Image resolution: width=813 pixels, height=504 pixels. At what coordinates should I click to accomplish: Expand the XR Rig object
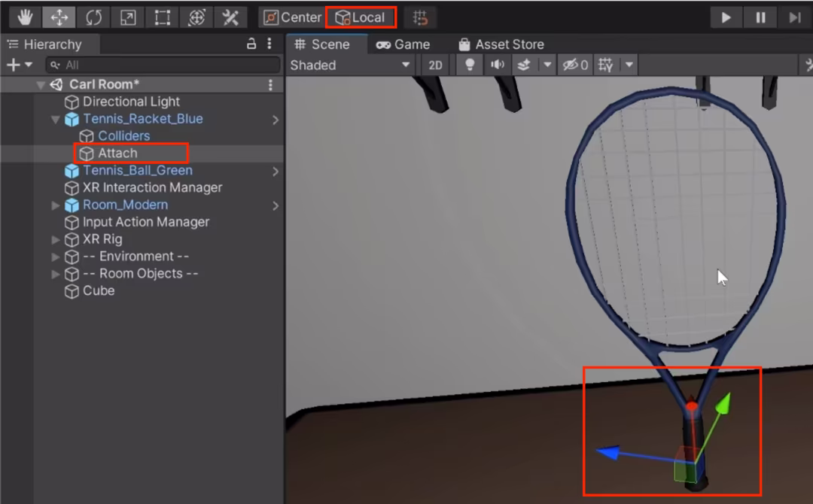(56, 239)
